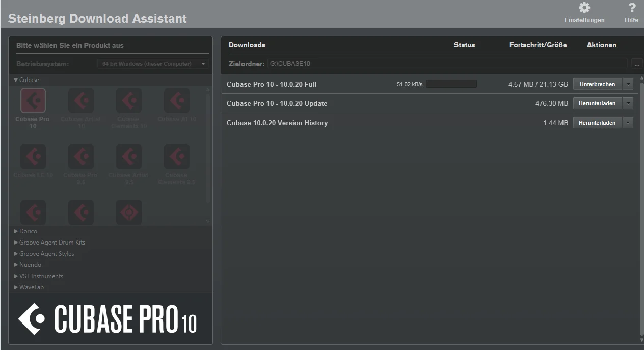Open Hilfe via the question mark icon

click(x=632, y=8)
